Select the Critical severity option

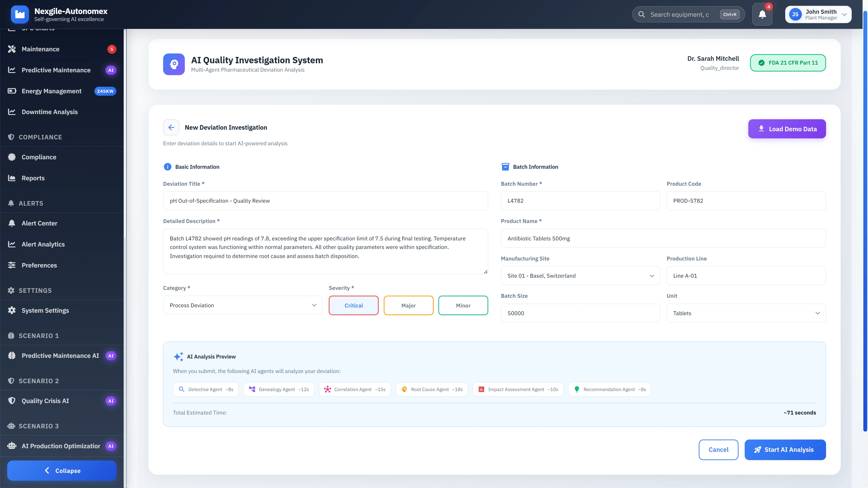coord(354,305)
